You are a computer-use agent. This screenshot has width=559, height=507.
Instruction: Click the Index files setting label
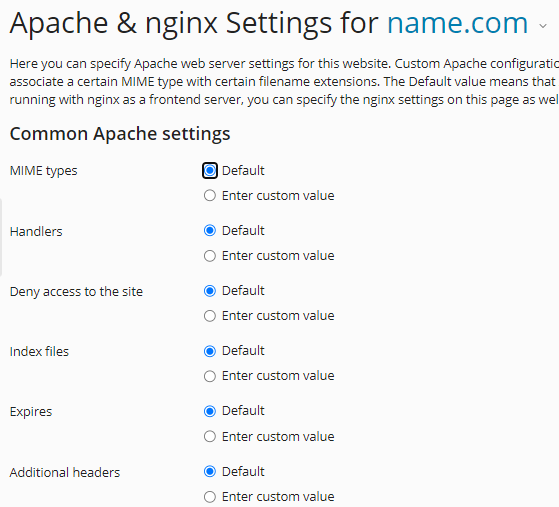(x=39, y=352)
